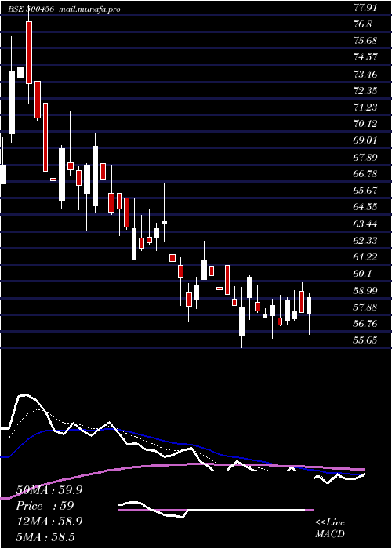Click the 72.35 price axis label
392x549 pixels.
coord(365,91)
